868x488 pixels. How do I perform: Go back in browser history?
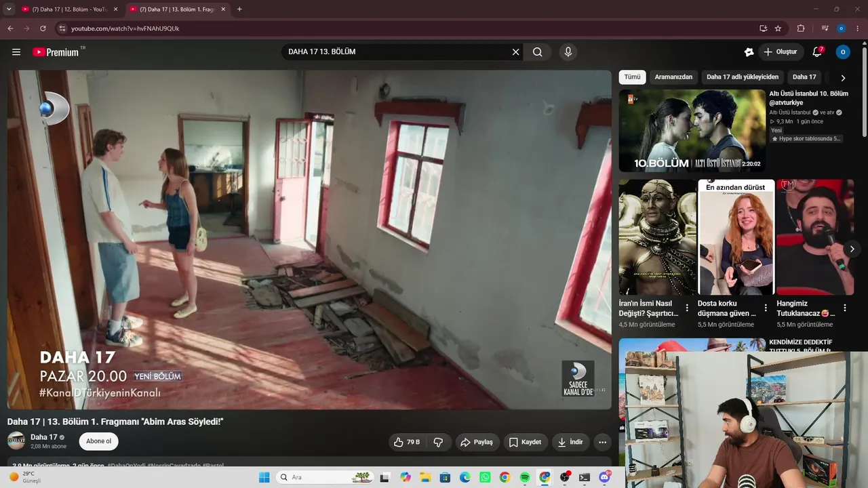(10, 28)
